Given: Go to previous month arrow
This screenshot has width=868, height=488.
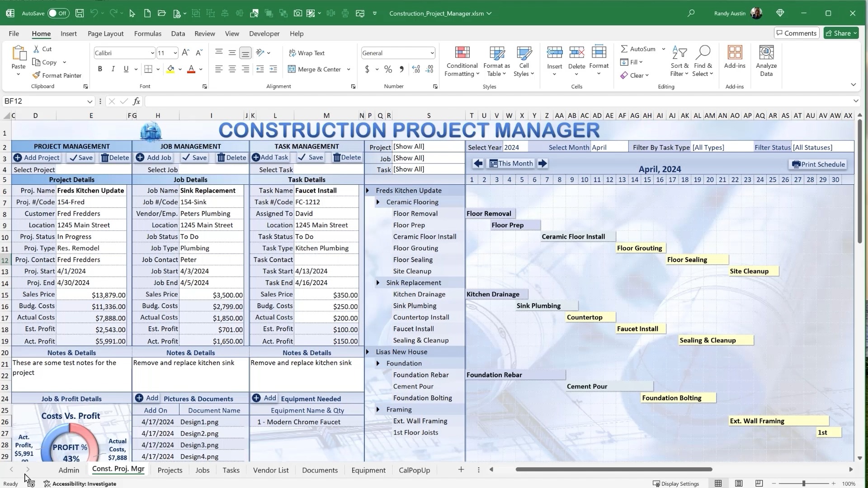Looking at the screenshot, I should (478, 164).
